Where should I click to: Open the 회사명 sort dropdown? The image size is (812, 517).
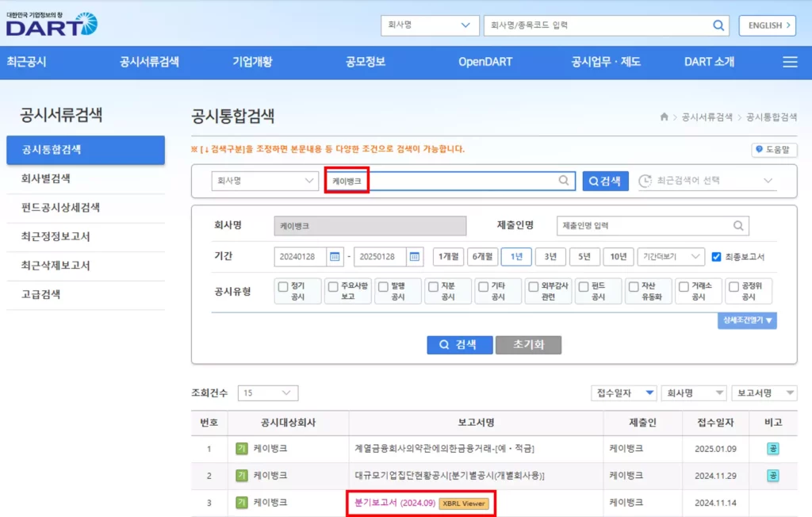[x=694, y=393]
